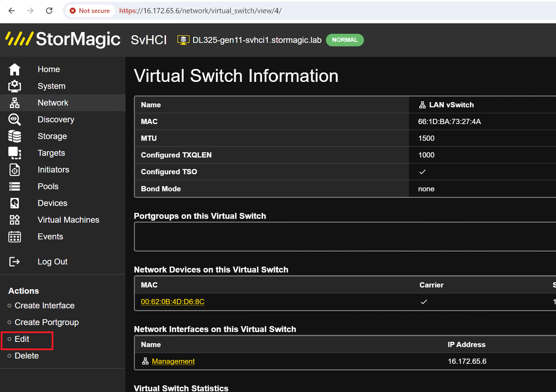The height and width of the screenshot is (392, 556).
Task: Click the switch icon beside LAN vSwitch
Action: [x=422, y=105]
